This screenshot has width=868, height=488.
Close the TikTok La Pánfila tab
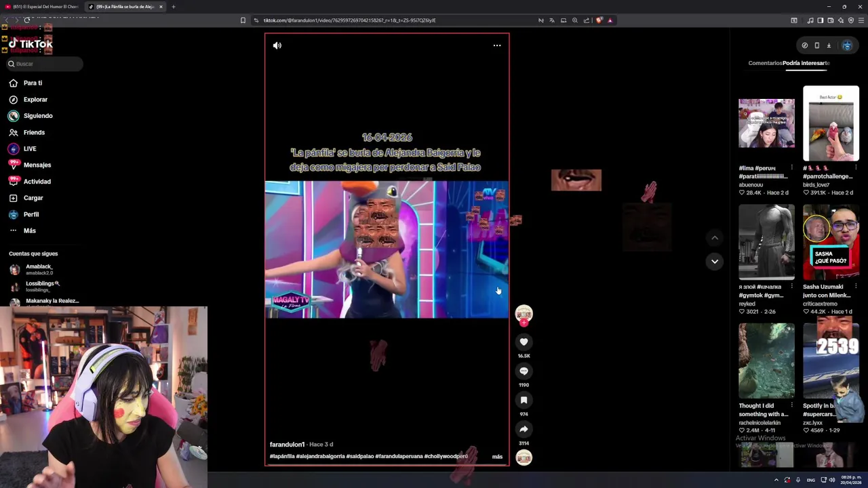[161, 7]
